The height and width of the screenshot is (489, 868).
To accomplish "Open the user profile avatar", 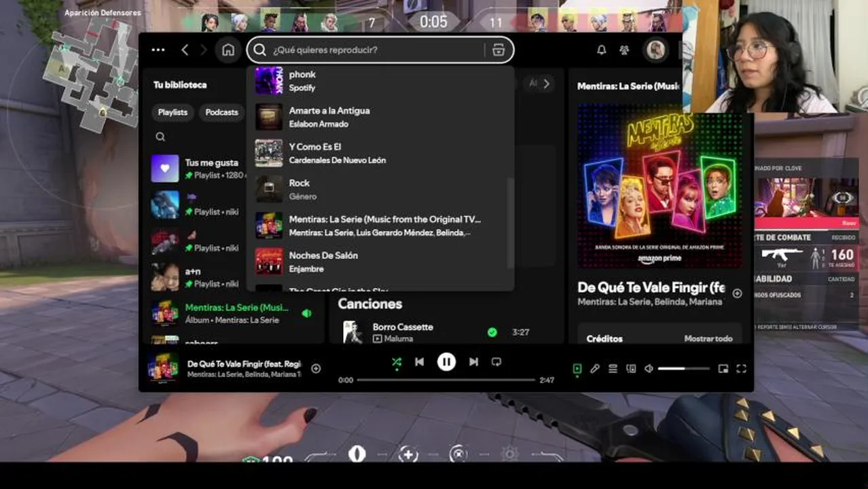I will [x=655, y=50].
